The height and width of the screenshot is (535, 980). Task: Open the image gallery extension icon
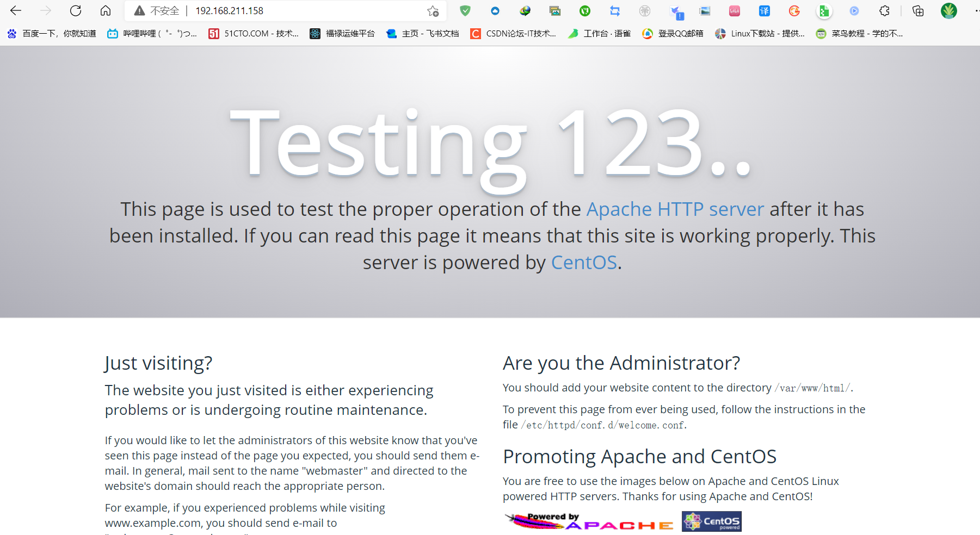click(x=555, y=10)
